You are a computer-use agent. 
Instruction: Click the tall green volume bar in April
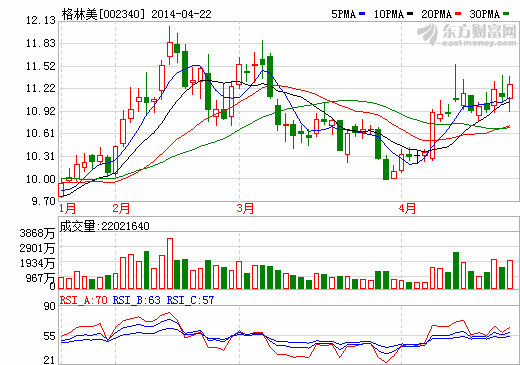(456, 271)
